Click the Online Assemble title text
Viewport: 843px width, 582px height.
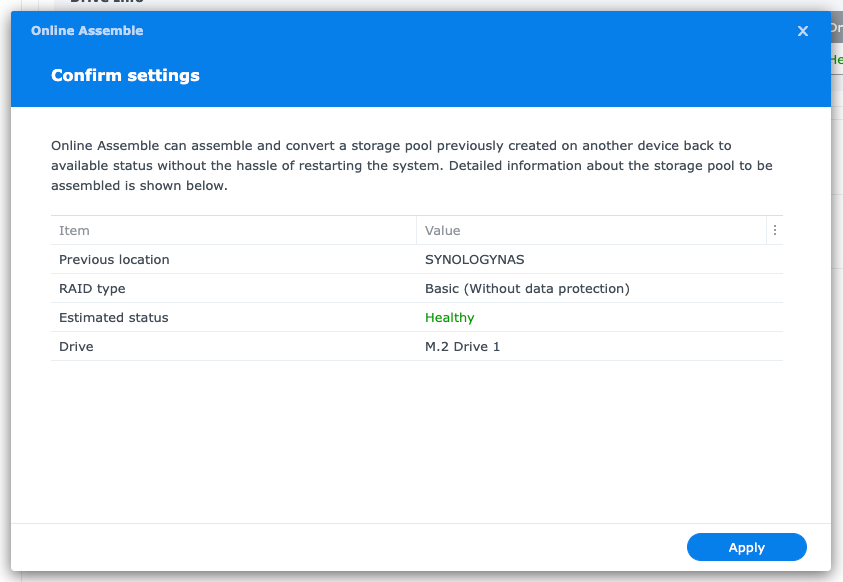87,31
